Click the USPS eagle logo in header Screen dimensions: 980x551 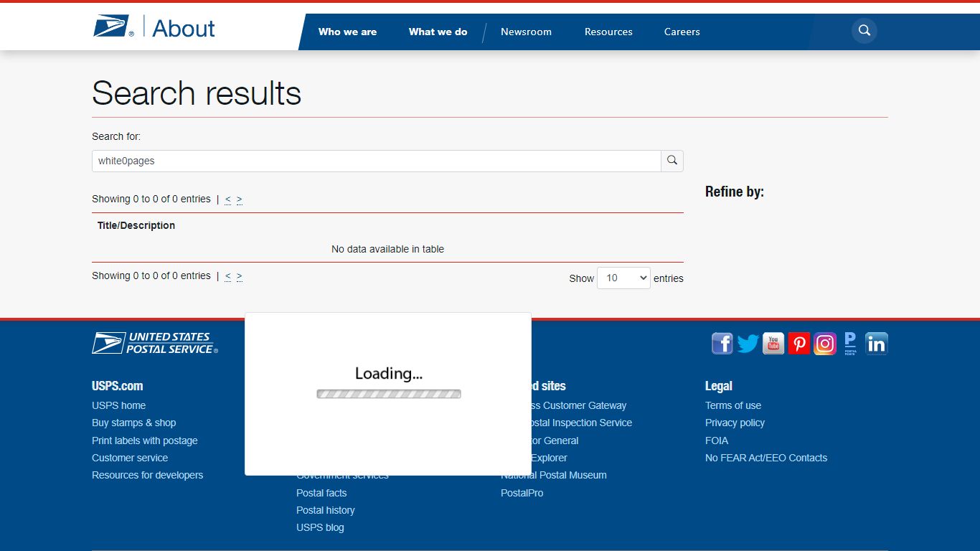pos(113,27)
